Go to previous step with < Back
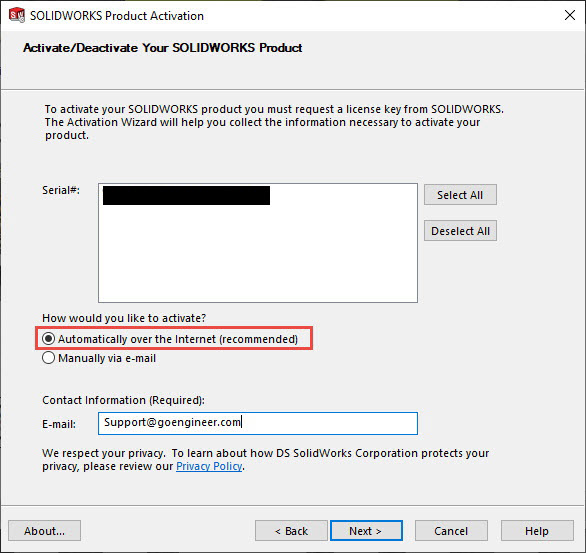 [x=291, y=531]
